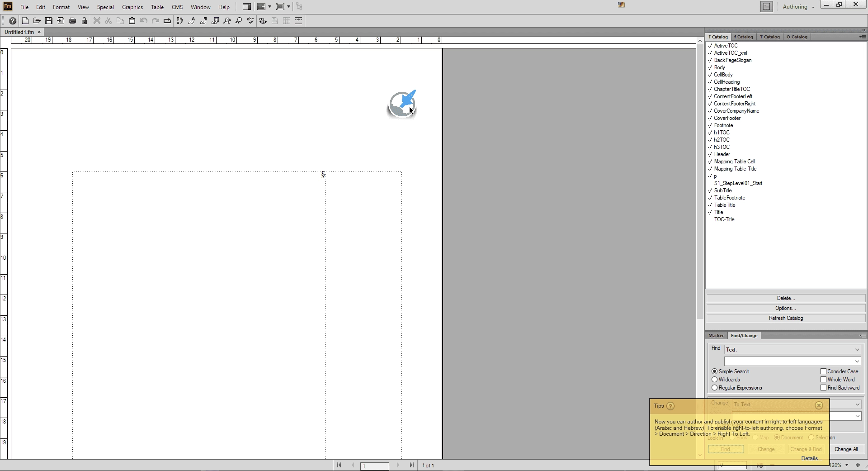Open the Details... link in Tips
The width and height of the screenshot is (868, 471).
click(811, 458)
